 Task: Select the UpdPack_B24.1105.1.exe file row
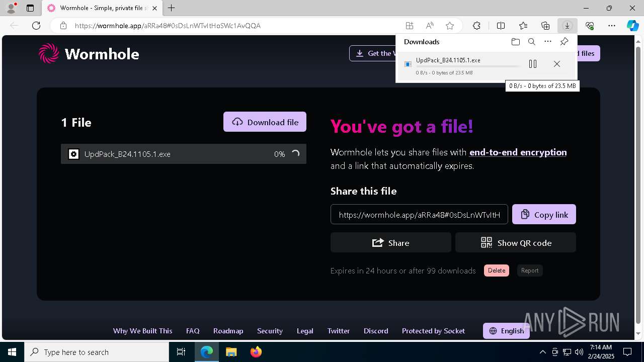pyautogui.click(x=184, y=154)
